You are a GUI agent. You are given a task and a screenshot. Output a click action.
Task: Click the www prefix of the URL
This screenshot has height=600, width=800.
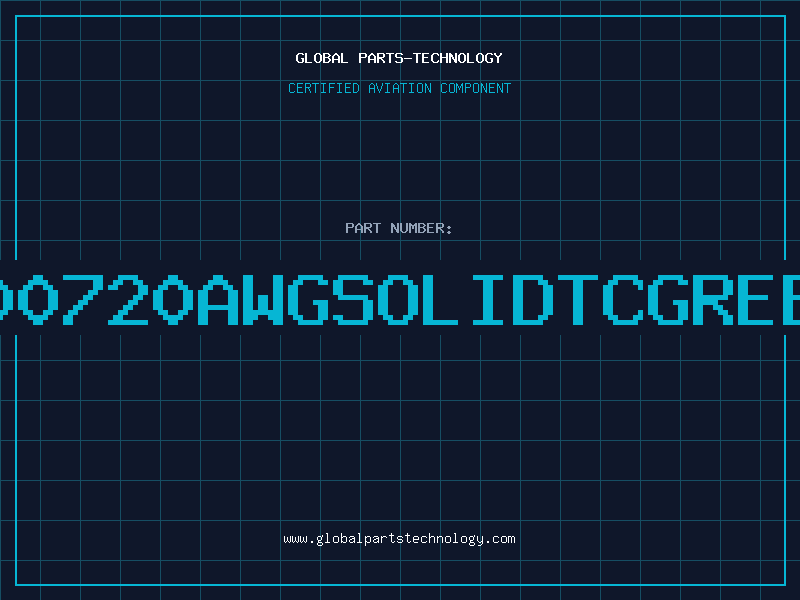[x=295, y=539]
